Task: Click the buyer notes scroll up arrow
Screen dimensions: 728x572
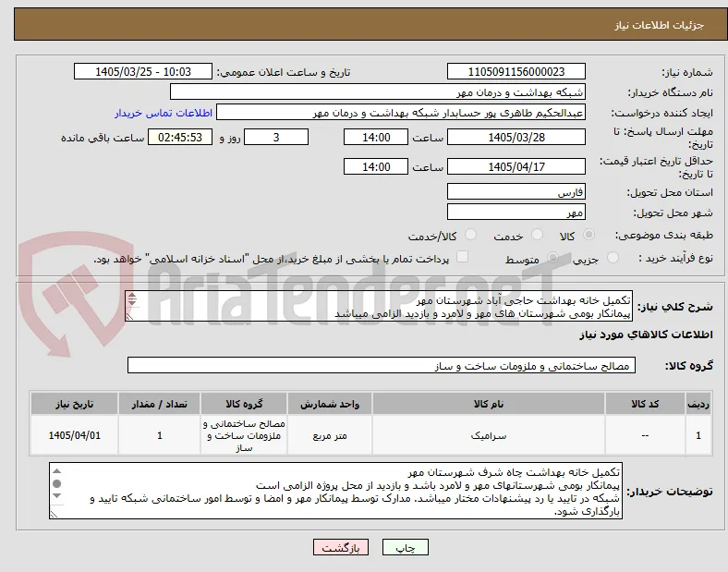Action: point(57,471)
